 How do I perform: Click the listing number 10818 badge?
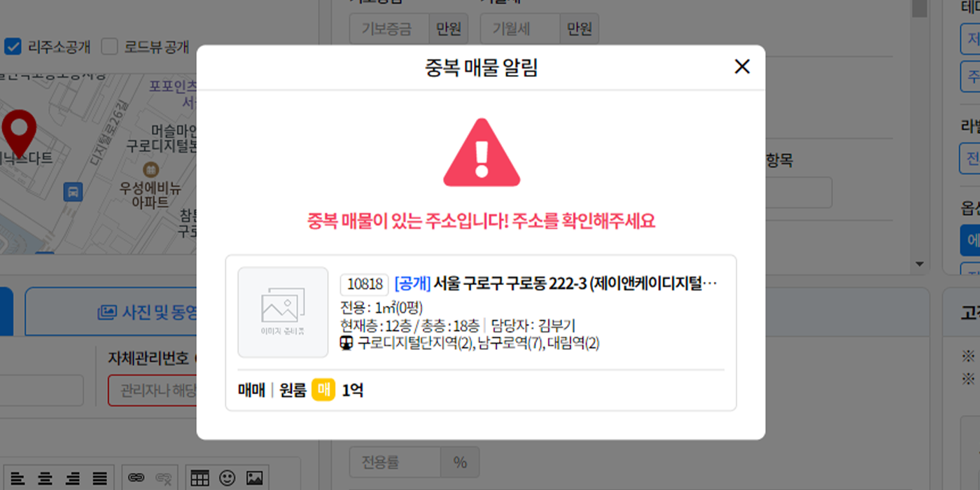coord(364,284)
